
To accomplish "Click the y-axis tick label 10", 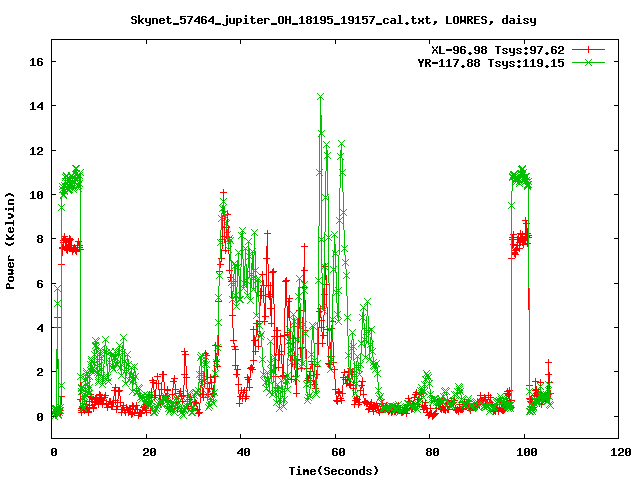I will (x=36, y=195).
